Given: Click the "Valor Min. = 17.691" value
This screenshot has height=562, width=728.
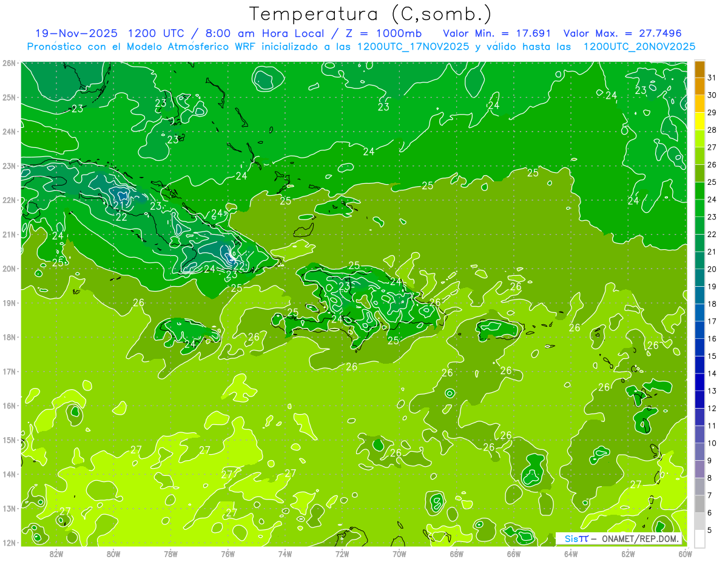Looking at the screenshot, I should [497, 33].
